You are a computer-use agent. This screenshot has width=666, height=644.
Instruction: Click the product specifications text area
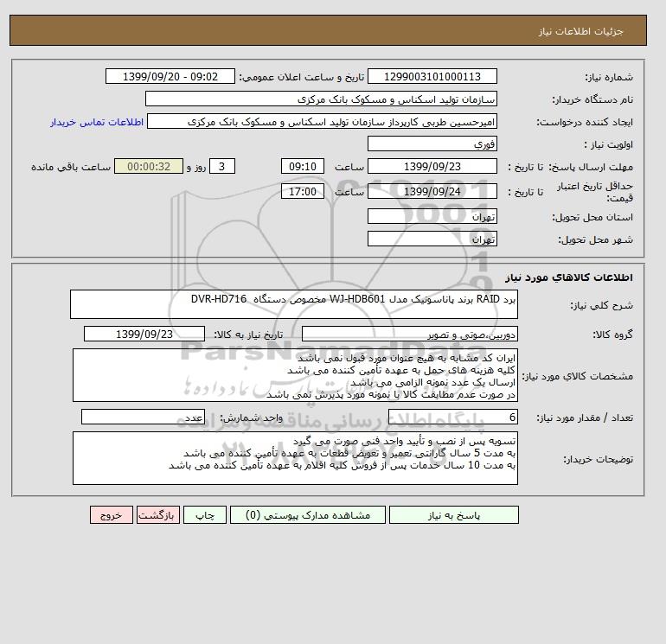[x=295, y=375]
